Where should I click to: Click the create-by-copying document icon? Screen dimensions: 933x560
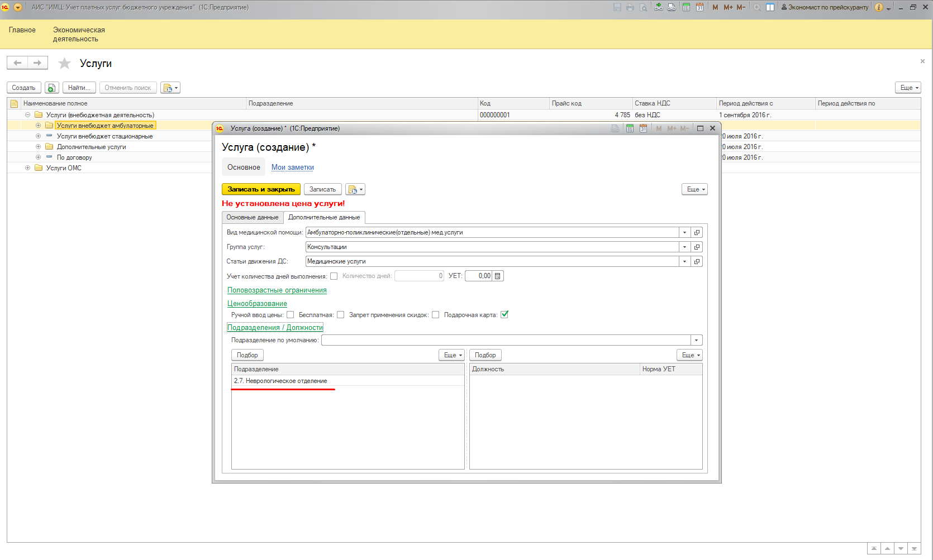click(51, 88)
